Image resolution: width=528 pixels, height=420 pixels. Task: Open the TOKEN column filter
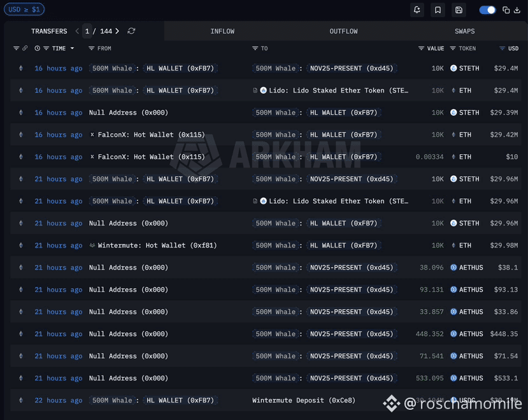[x=453, y=48]
